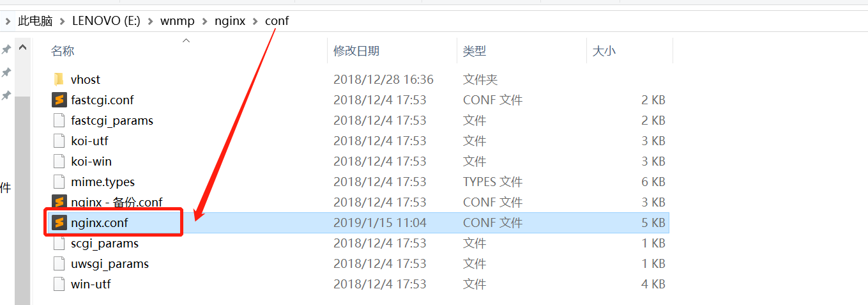868x305 pixels.
Task: Click the nginx.conf Sublime file icon
Action: (x=59, y=223)
